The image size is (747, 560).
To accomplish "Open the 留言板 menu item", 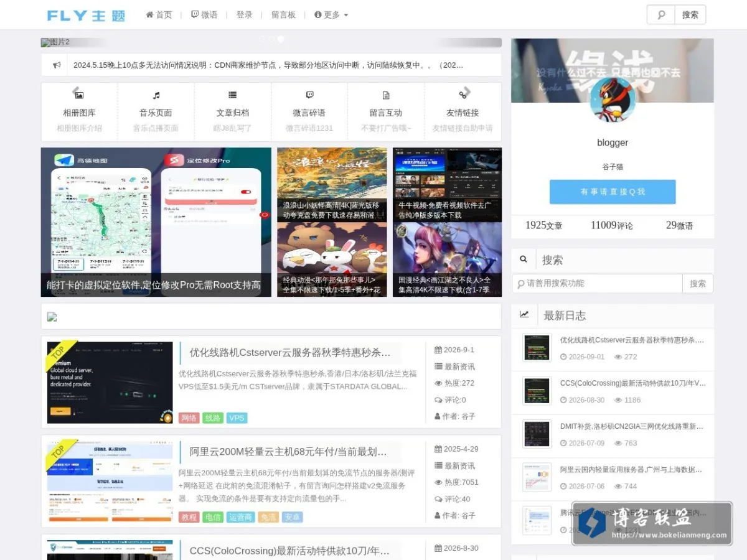I will click(283, 15).
